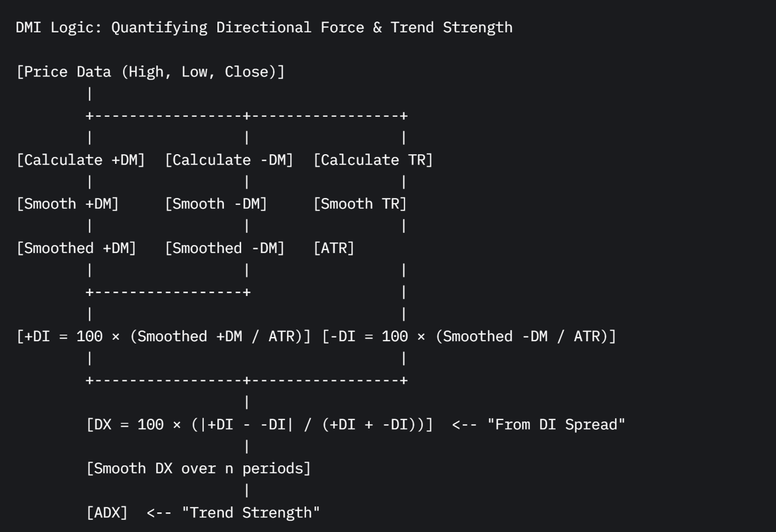Click the Smooth DX over n periods box
This screenshot has height=532, width=776.
198,468
